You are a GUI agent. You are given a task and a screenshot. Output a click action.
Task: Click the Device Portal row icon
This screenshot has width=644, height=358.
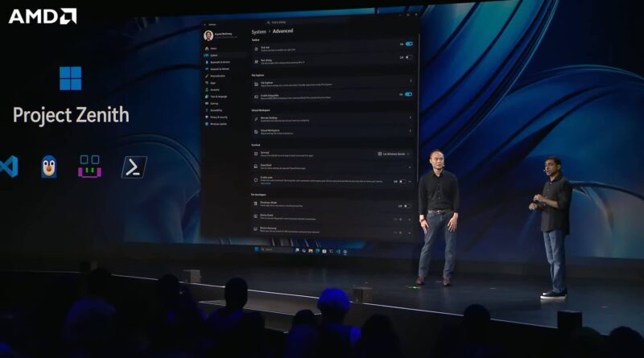click(255, 216)
